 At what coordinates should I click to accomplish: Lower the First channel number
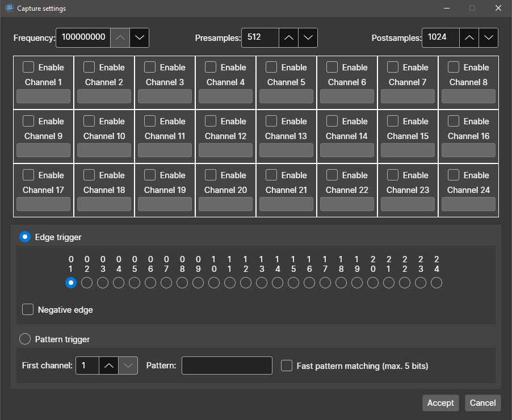pyautogui.click(x=128, y=366)
